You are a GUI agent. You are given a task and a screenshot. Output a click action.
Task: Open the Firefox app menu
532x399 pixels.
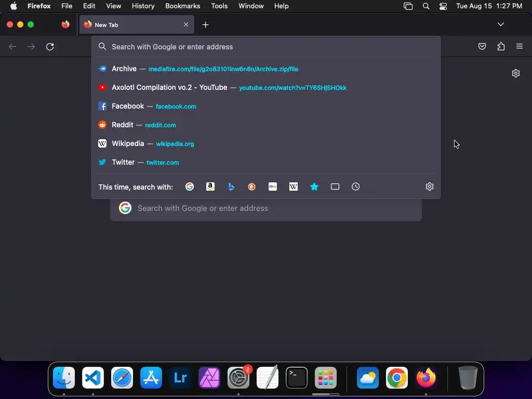pyautogui.click(x=39, y=6)
